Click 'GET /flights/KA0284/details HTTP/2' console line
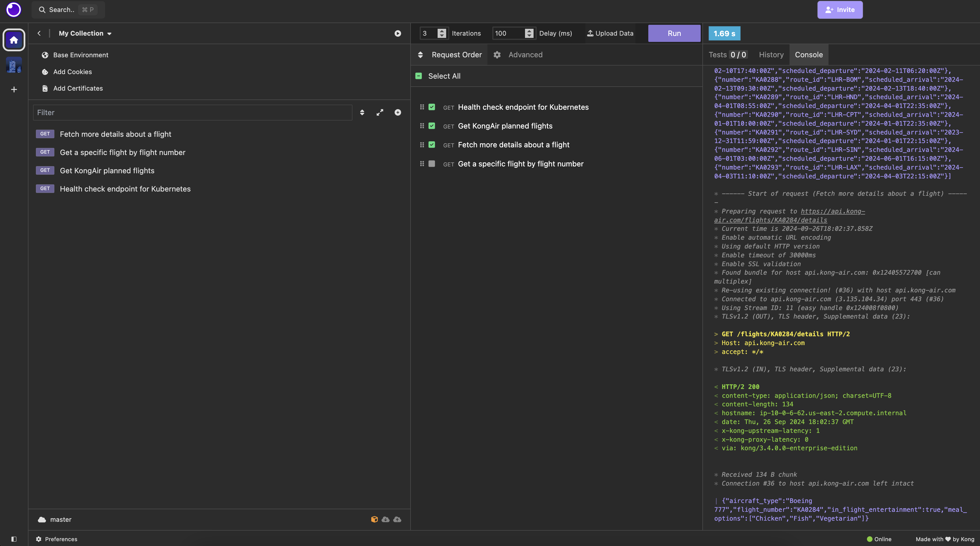 (x=786, y=334)
